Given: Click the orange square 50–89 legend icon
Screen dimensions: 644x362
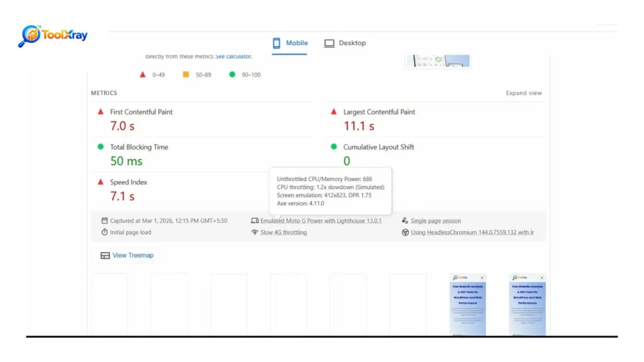Looking at the screenshot, I should (x=186, y=74).
